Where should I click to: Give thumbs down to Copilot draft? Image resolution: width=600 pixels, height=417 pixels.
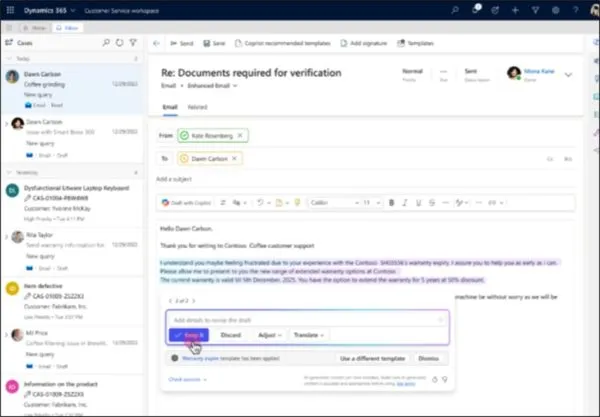click(445, 380)
